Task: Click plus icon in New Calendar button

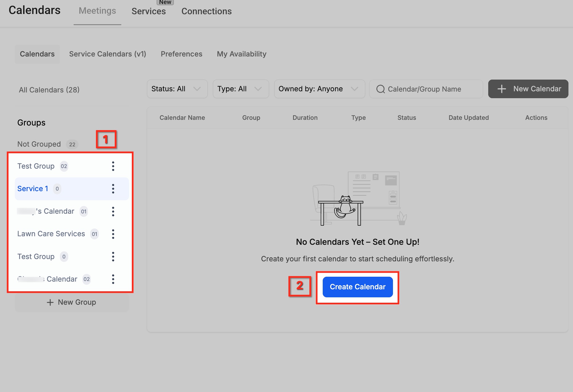Action: [502, 89]
